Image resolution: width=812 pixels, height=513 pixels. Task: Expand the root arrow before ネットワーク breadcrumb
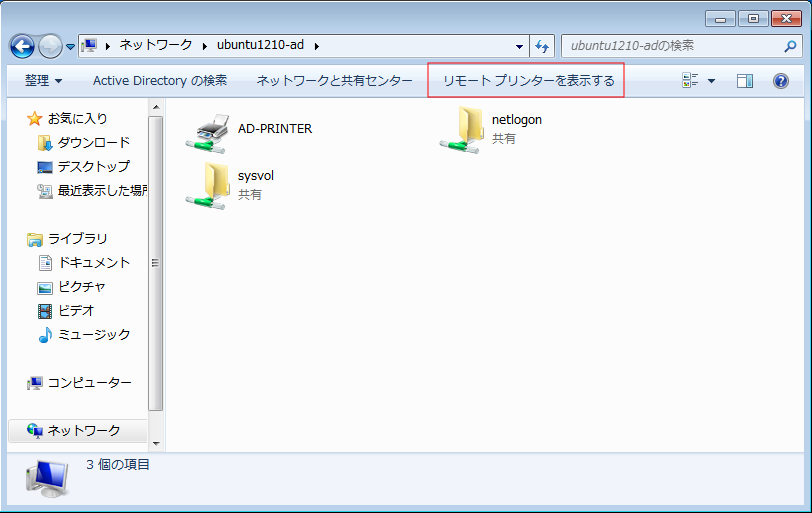pos(108,46)
